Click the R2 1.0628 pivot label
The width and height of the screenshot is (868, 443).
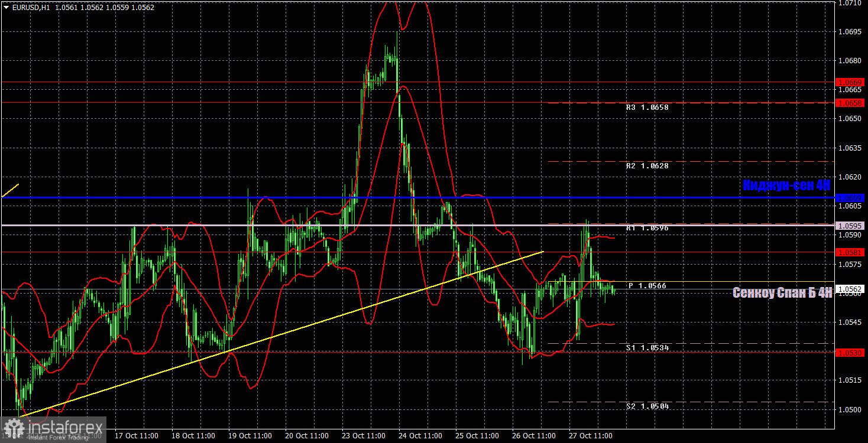point(647,166)
